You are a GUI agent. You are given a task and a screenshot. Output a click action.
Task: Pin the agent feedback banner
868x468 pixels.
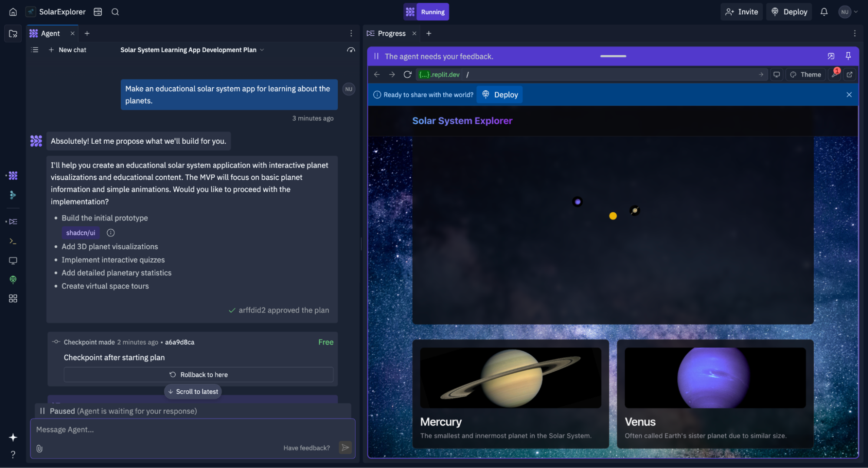pyautogui.click(x=848, y=56)
